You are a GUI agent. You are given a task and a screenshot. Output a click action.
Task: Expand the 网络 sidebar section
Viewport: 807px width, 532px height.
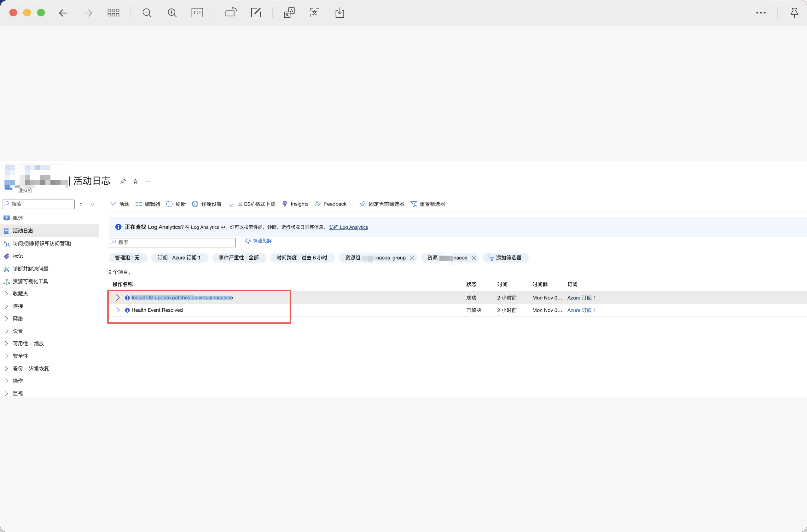pyautogui.click(x=18, y=319)
